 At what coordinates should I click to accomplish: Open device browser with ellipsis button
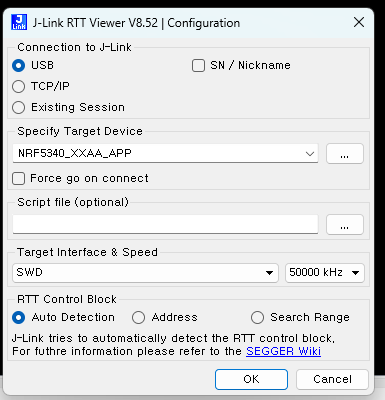[345, 154]
